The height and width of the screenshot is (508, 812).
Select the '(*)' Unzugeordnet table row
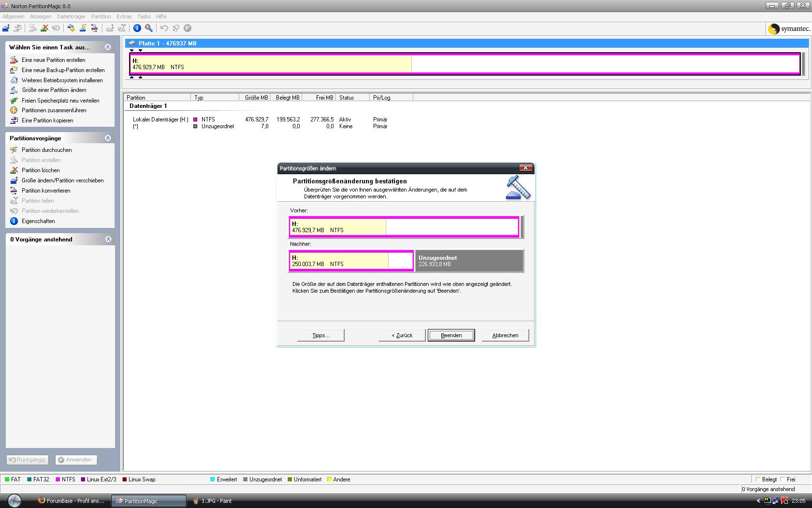[261, 126]
